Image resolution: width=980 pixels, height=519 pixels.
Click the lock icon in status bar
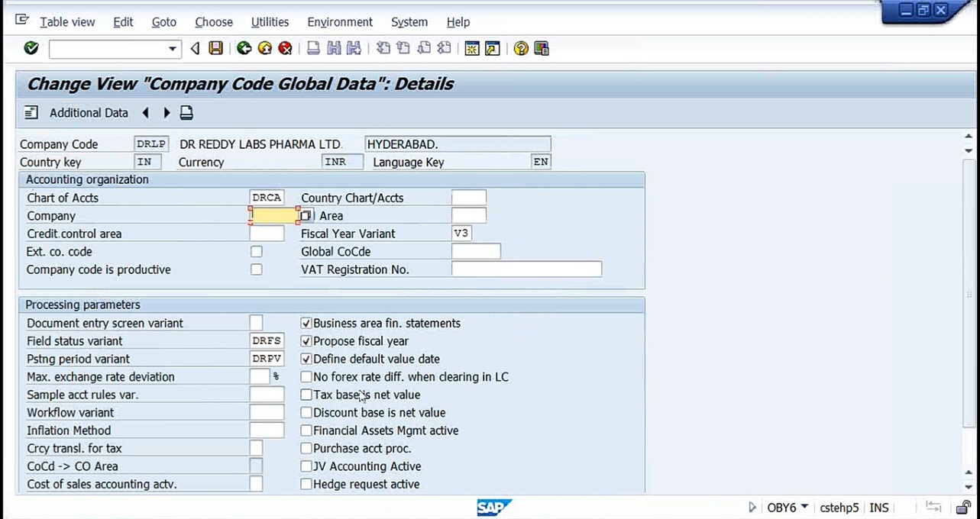[963, 507]
